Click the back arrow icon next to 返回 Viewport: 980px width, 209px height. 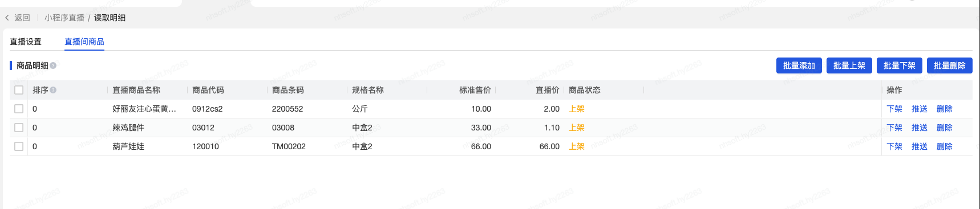(x=7, y=18)
